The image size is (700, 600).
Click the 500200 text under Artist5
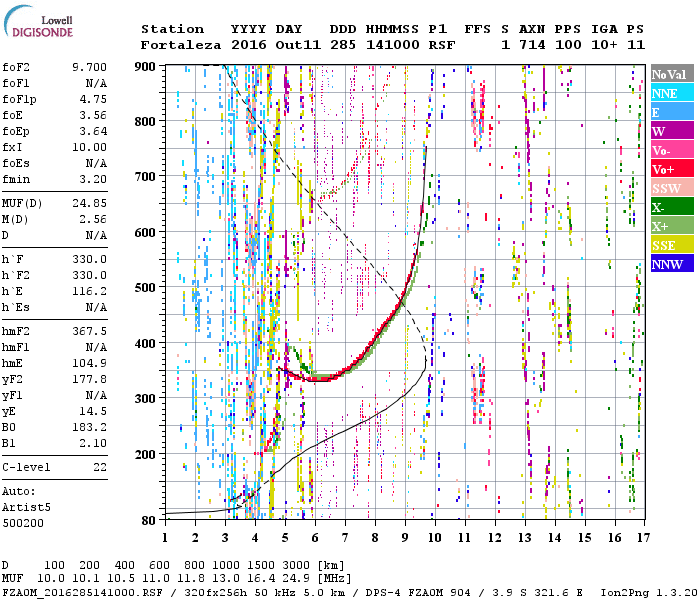click(x=23, y=523)
